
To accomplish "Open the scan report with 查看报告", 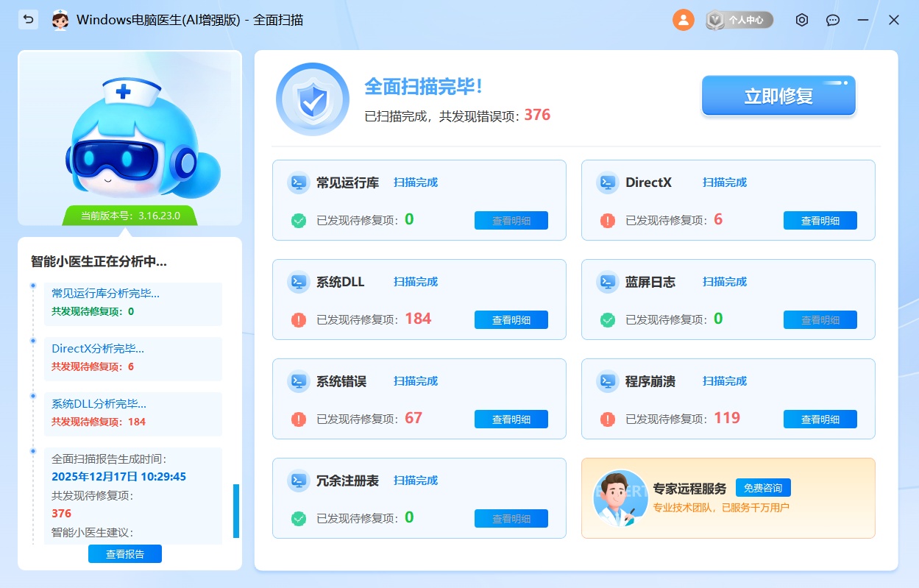I will 125,554.
